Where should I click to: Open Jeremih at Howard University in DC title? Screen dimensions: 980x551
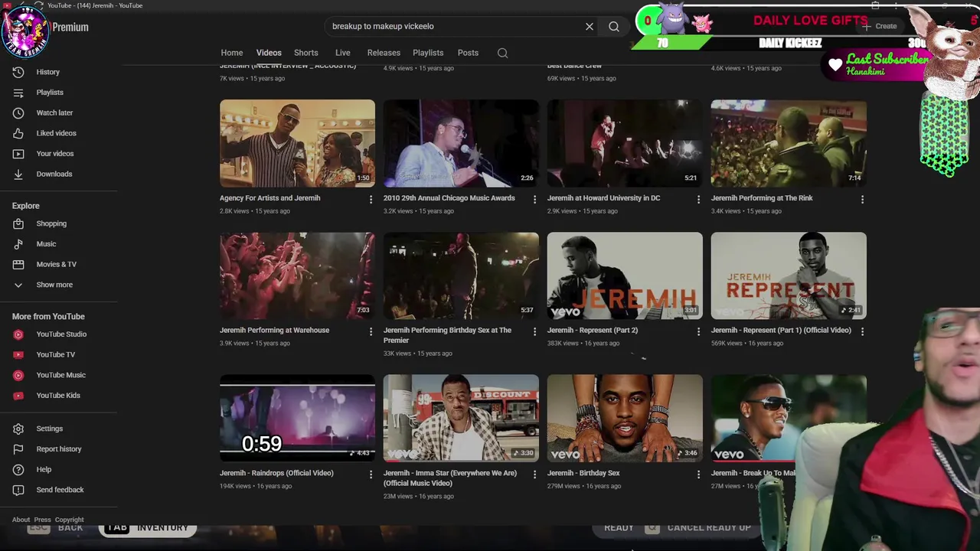[x=603, y=198]
